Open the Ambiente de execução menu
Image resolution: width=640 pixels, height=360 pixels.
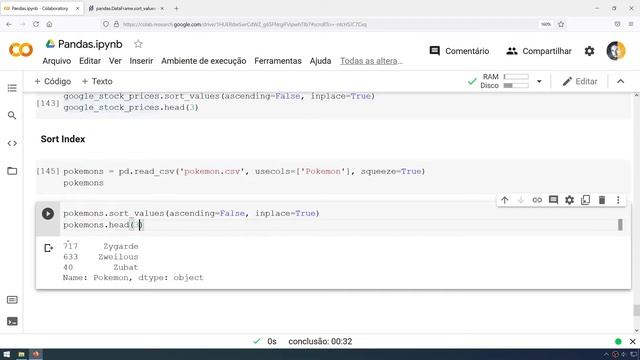[x=204, y=61]
